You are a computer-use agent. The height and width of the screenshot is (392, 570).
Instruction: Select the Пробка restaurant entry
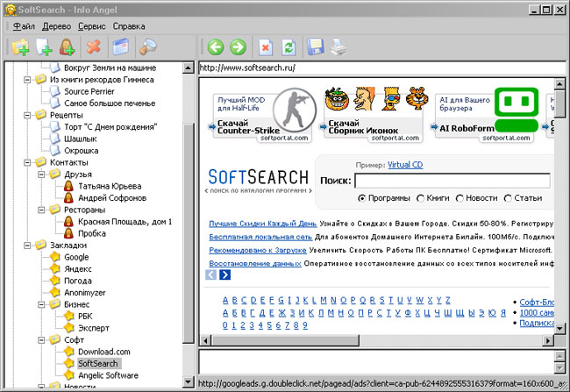(x=91, y=233)
